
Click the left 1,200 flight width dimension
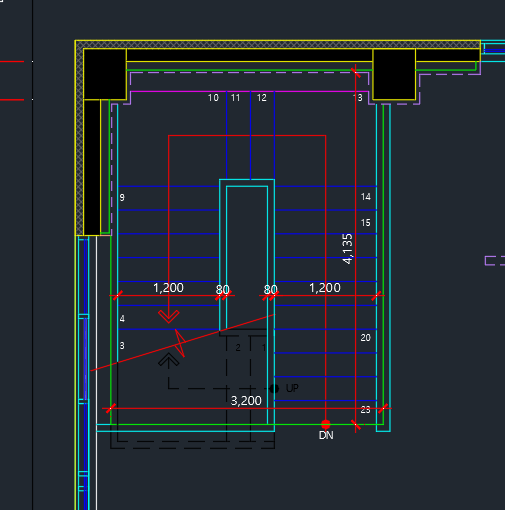click(x=168, y=288)
